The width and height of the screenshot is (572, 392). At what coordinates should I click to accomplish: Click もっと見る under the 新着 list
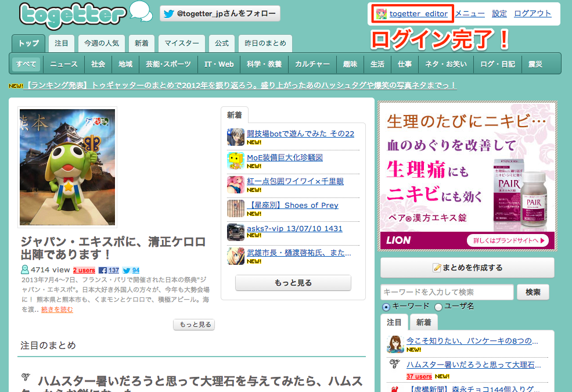coord(293,283)
